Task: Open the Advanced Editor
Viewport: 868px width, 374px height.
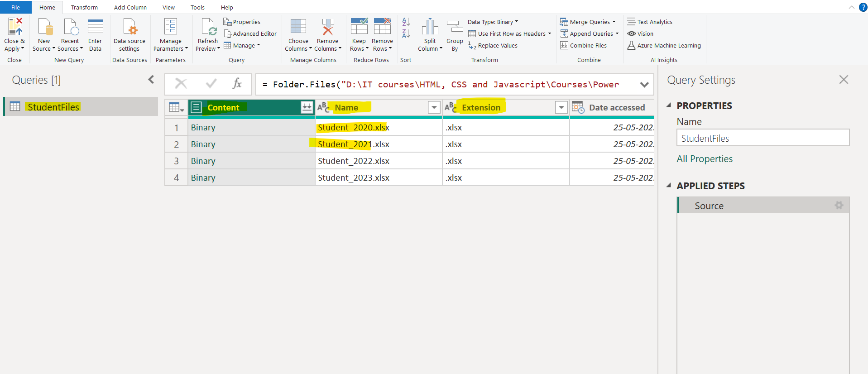Action: 250,34
